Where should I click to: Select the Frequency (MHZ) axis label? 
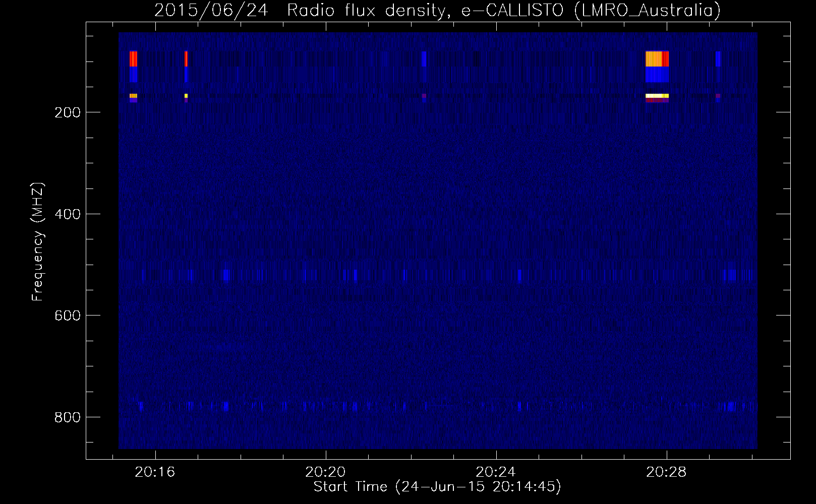point(38,241)
